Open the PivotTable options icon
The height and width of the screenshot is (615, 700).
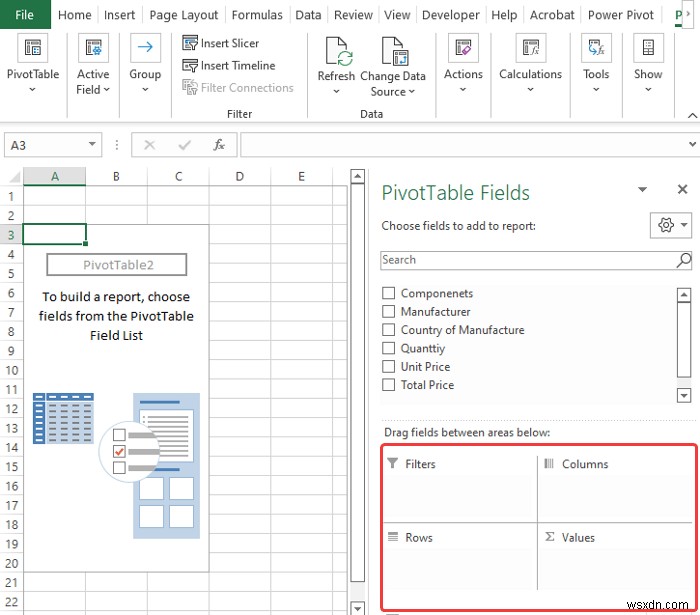coord(33,47)
